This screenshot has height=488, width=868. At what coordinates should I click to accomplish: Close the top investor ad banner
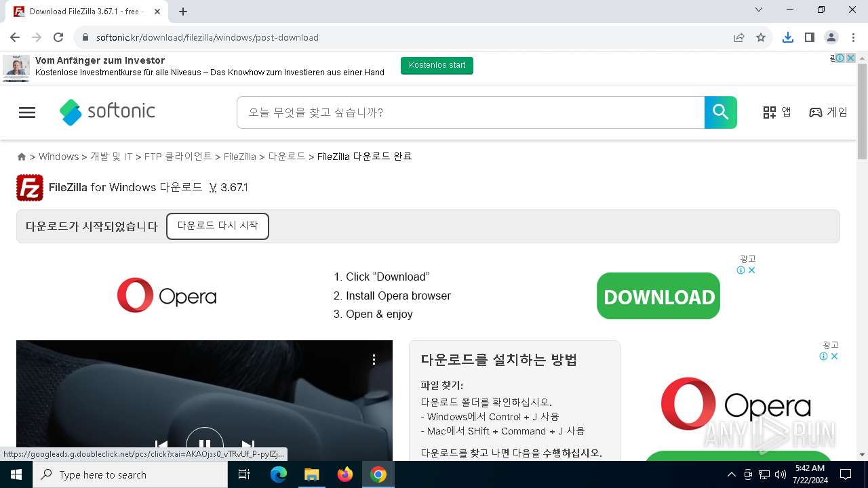click(850, 58)
